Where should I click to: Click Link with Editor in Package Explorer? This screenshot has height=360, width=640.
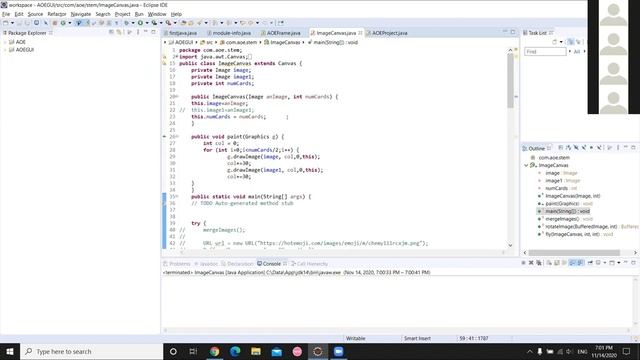pyautogui.click(x=119, y=32)
